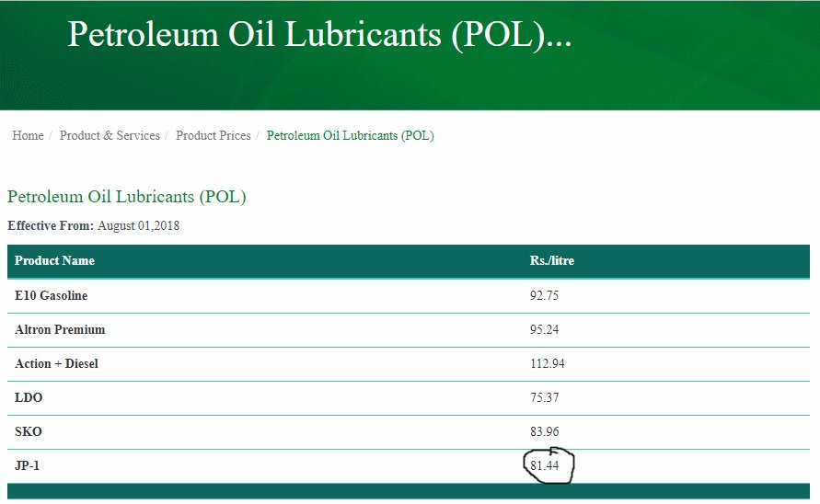820x504 pixels.
Task: Select the price 112.94
Action: [x=547, y=363]
